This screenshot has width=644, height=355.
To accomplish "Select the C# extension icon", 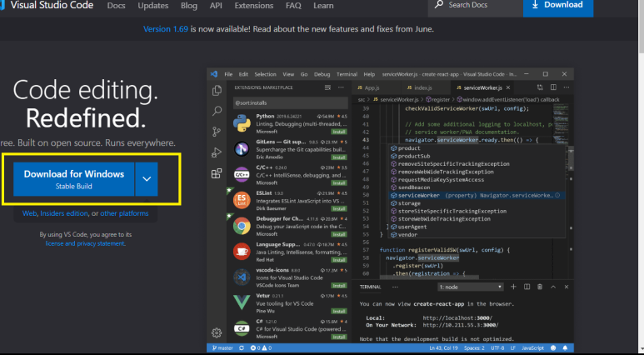I will pyautogui.click(x=242, y=328).
